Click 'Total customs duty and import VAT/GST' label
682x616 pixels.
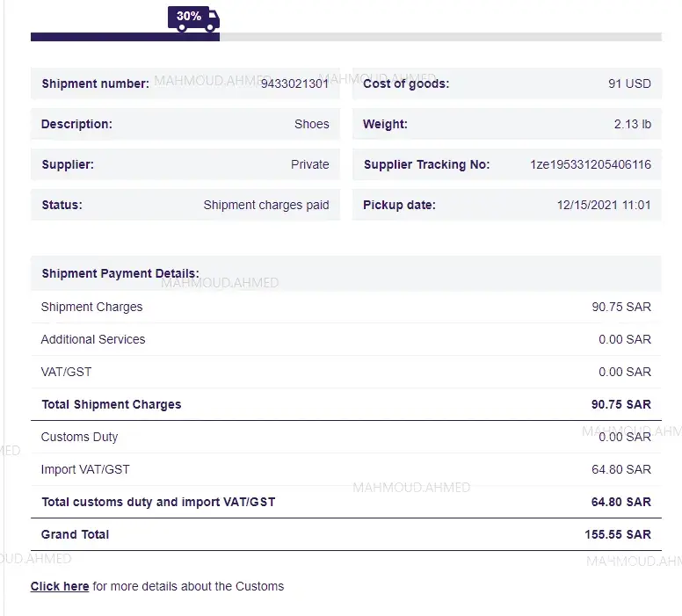158,502
